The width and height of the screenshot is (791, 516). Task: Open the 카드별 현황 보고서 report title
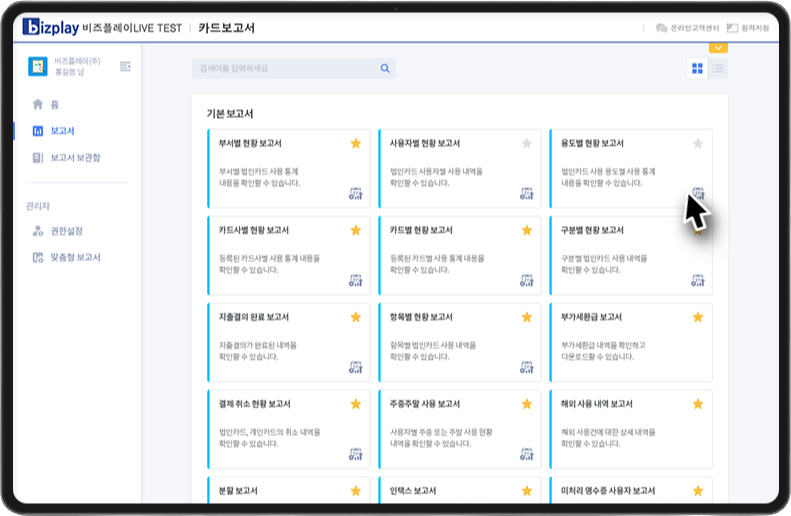[421, 230]
